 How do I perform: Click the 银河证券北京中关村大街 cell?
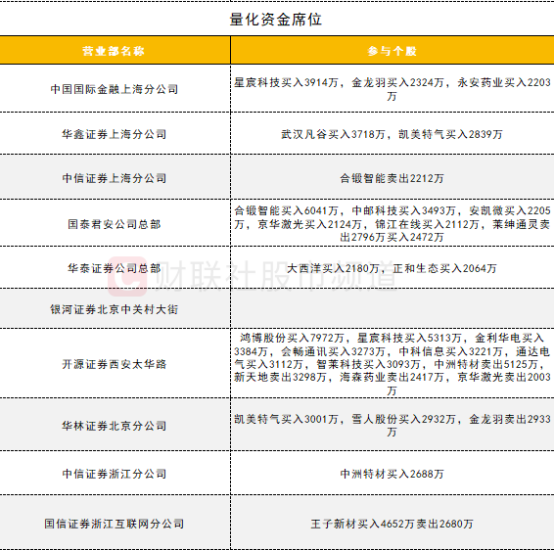[114, 309]
